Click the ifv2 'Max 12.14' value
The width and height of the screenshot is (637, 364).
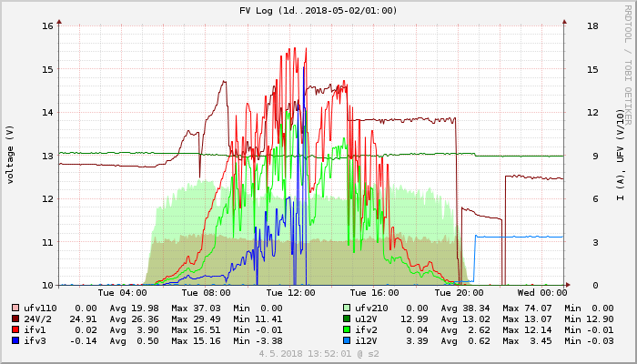pyautogui.click(x=527, y=330)
